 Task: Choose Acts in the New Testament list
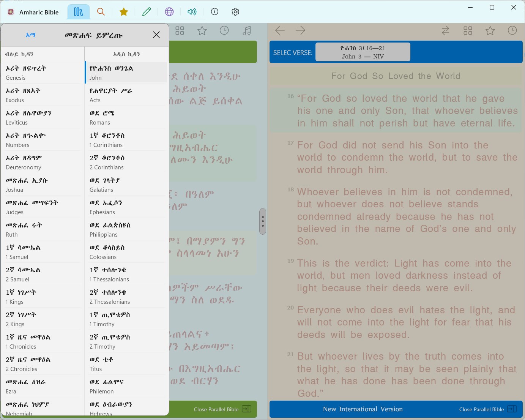pyautogui.click(x=126, y=95)
